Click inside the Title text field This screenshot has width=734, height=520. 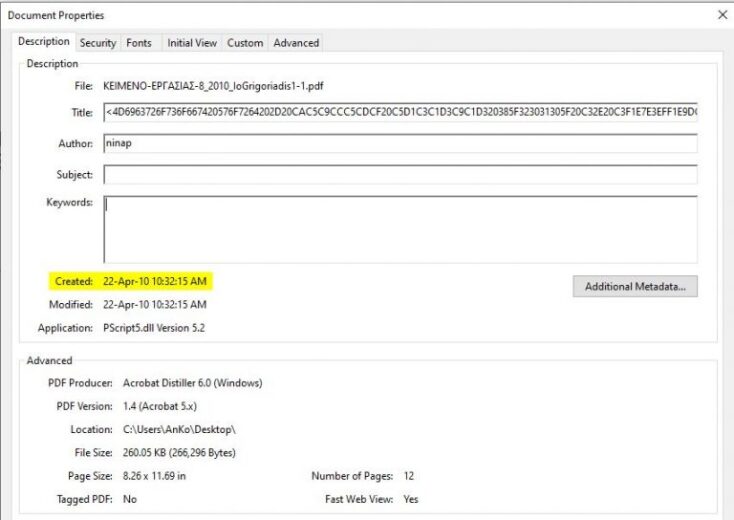tap(400, 112)
